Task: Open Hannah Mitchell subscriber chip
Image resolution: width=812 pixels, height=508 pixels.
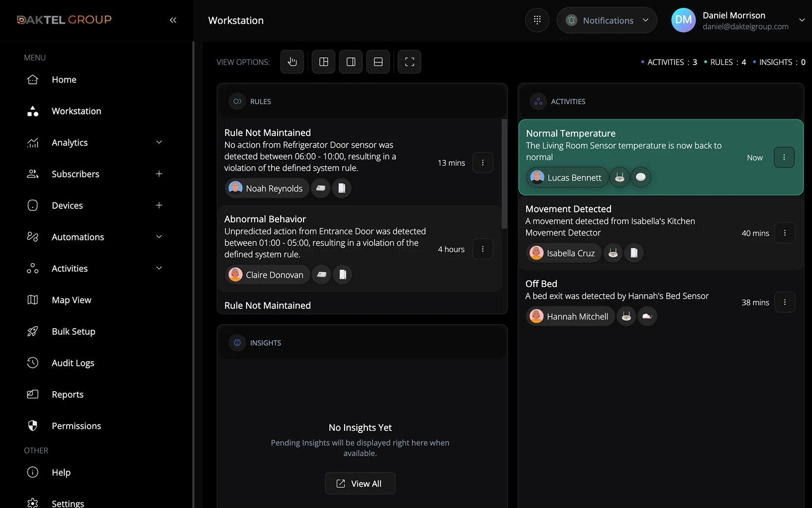Action: coord(570,316)
